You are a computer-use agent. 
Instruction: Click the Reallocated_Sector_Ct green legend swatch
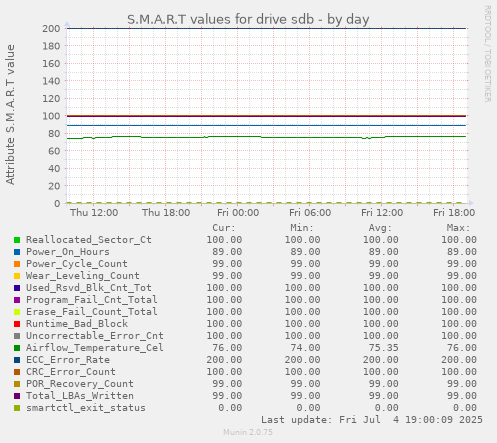point(17,240)
